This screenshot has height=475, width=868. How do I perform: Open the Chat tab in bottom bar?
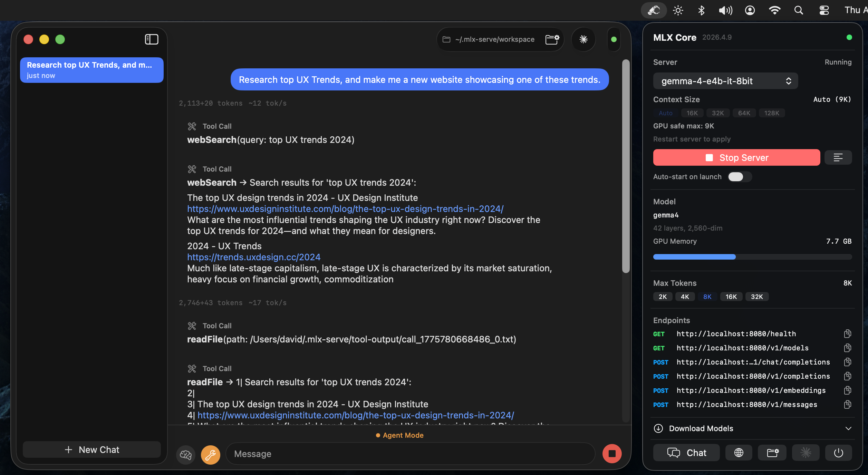pyautogui.click(x=686, y=453)
